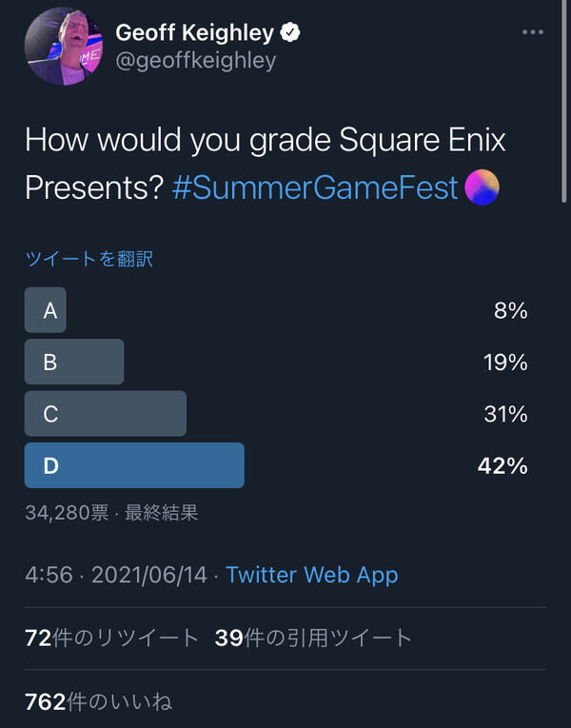The width and height of the screenshot is (571, 728).
Task: Open Geoff Keighley's profile picture
Action: (64, 47)
